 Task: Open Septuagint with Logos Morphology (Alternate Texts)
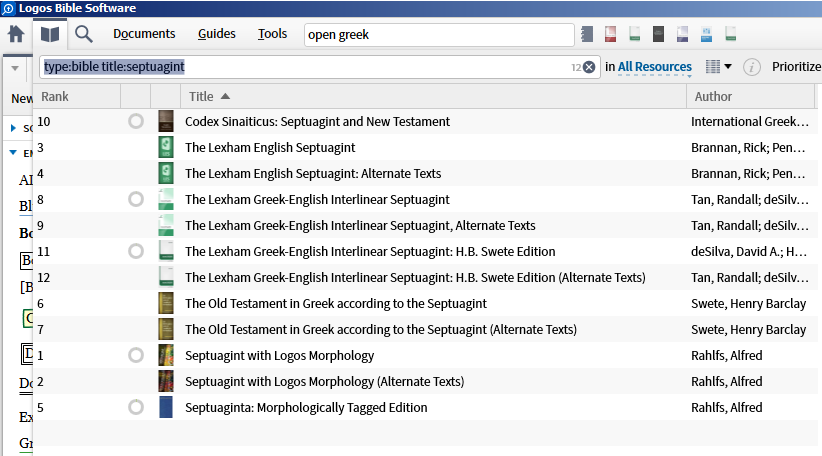(x=325, y=382)
